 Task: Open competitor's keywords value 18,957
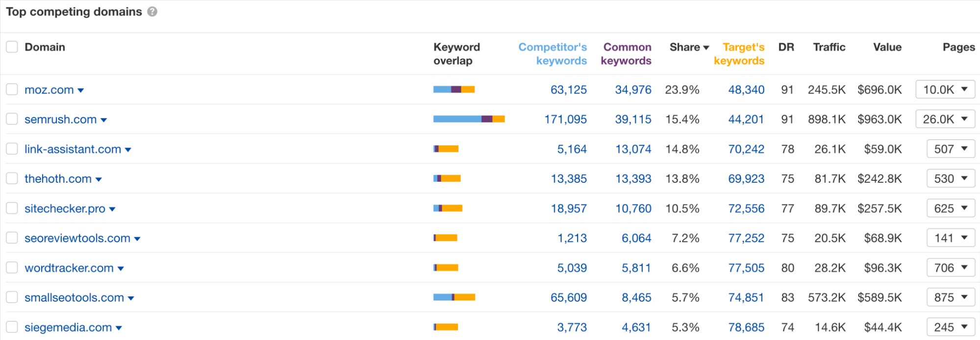point(569,209)
